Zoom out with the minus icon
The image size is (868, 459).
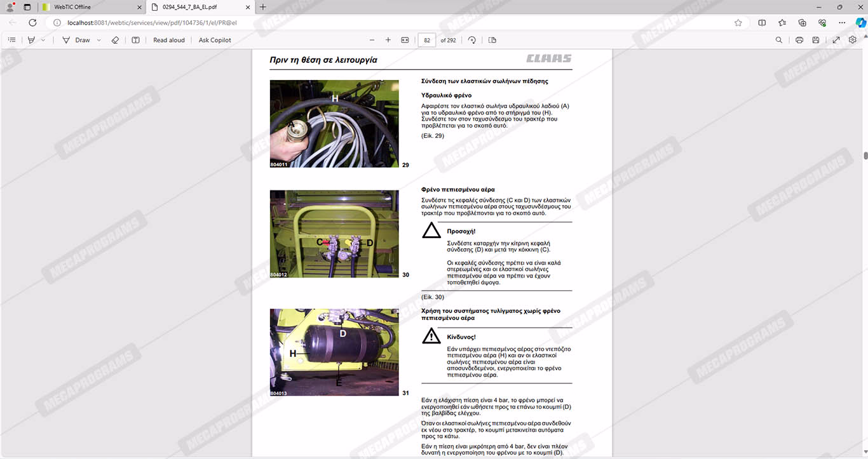tap(372, 40)
